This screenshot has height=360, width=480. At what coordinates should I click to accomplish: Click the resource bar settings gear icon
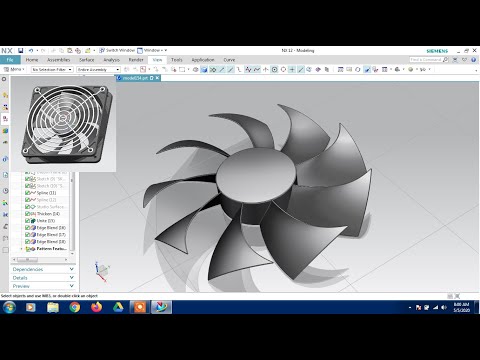(4, 79)
